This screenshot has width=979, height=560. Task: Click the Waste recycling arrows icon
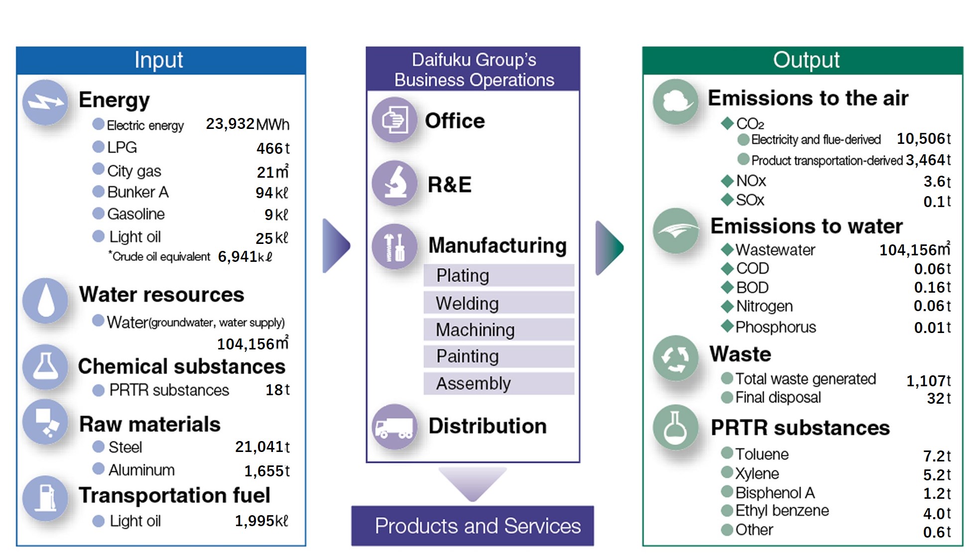(676, 358)
